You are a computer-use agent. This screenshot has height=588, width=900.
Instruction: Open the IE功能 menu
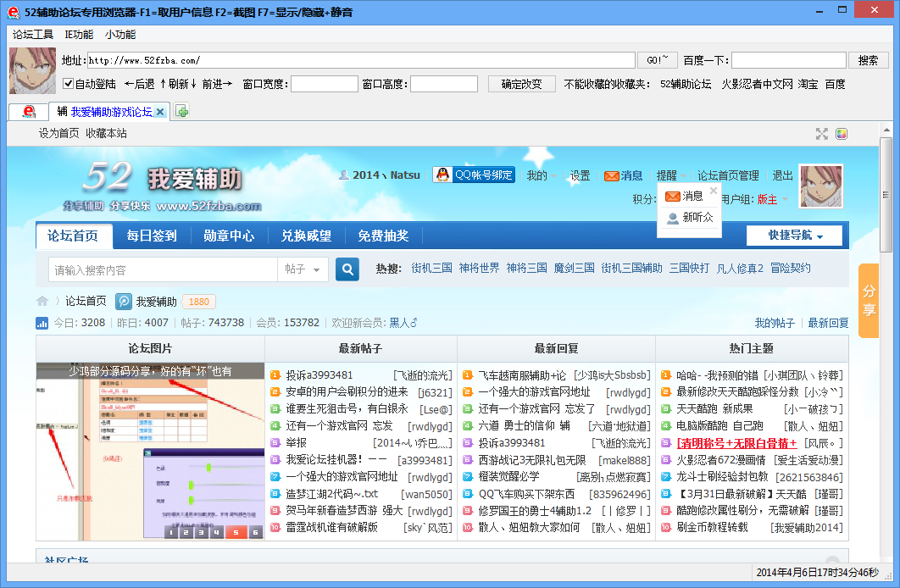pos(79,35)
